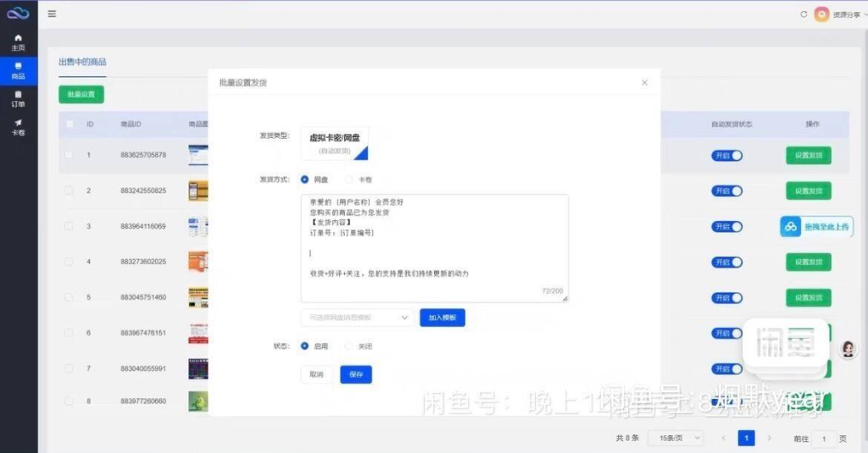868x453 pixels.
Task: Click the cloud logo in sidebar
Action: pyautogui.click(x=17, y=14)
